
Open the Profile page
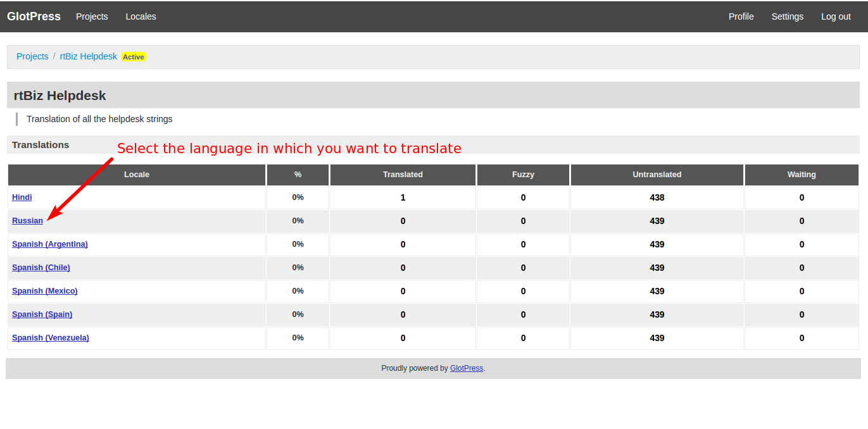point(741,16)
